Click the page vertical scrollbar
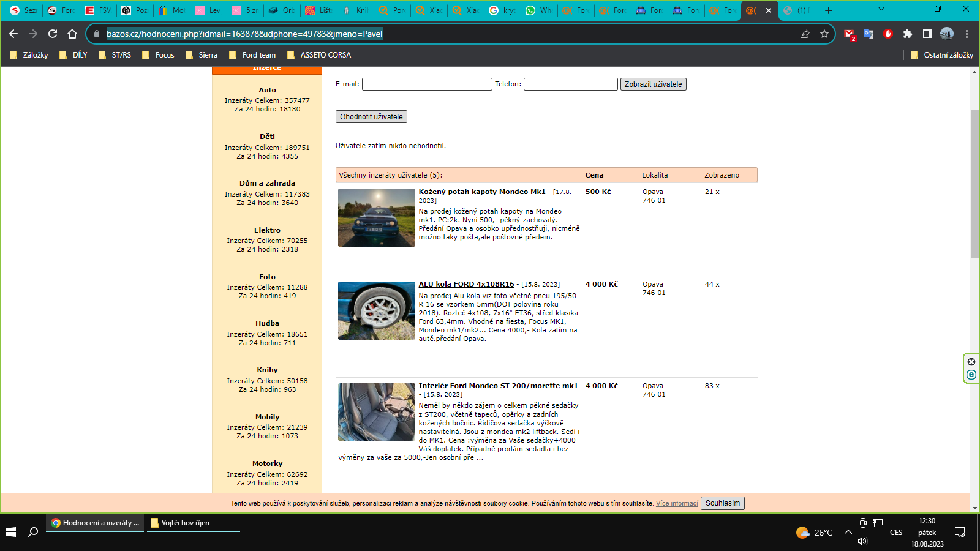 (x=974, y=184)
